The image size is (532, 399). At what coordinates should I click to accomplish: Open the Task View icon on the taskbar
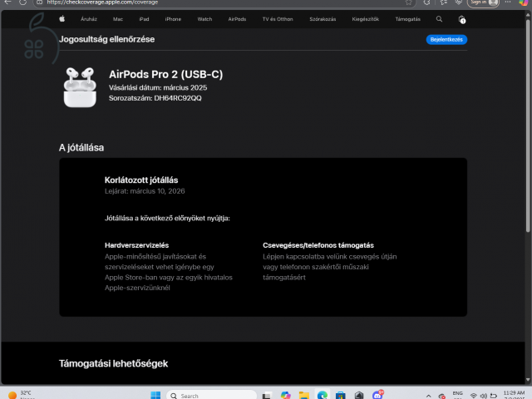pyautogui.click(x=267, y=396)
